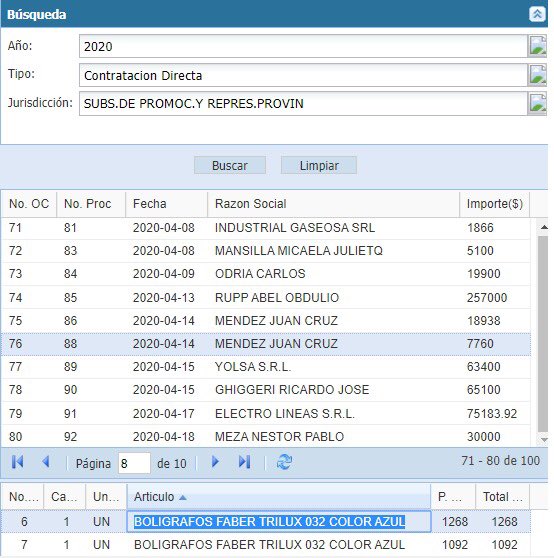Image resolution: width=554 pixels, height=558 pixels.
Task: Collapse the Búsqueda panel with the chevron icon
Action: [537, 14]
